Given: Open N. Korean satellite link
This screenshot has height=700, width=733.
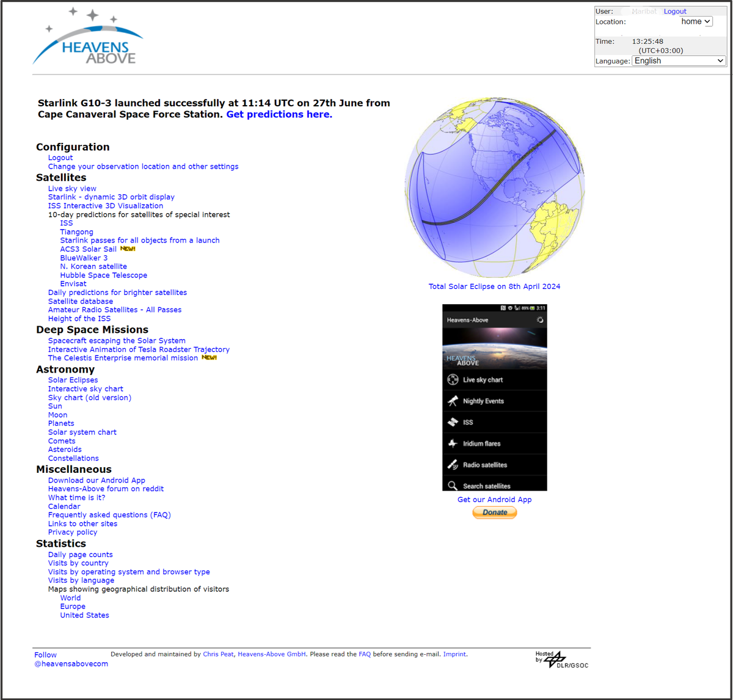Looking at the screenshot, I should 93,266.
